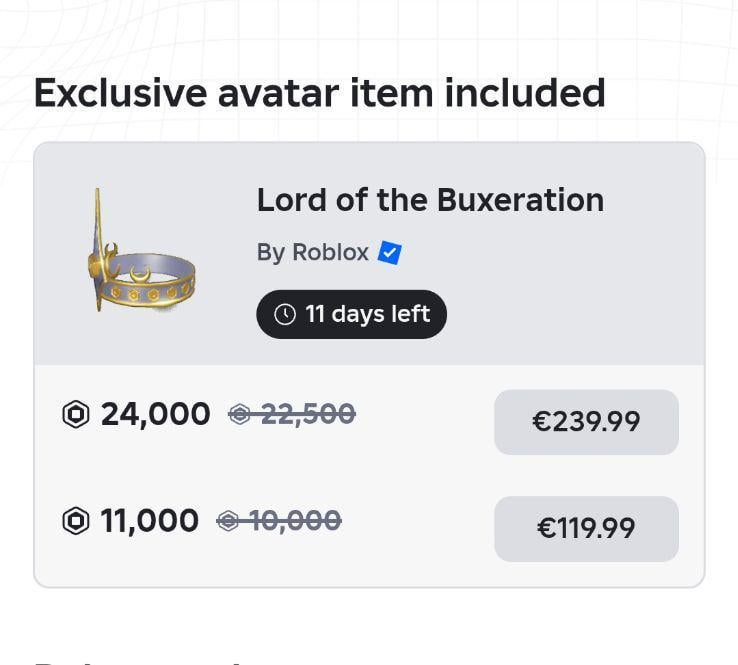Click the Robux icon beside 24,000
Screen dimensions: 738x665
coord(76,414)
